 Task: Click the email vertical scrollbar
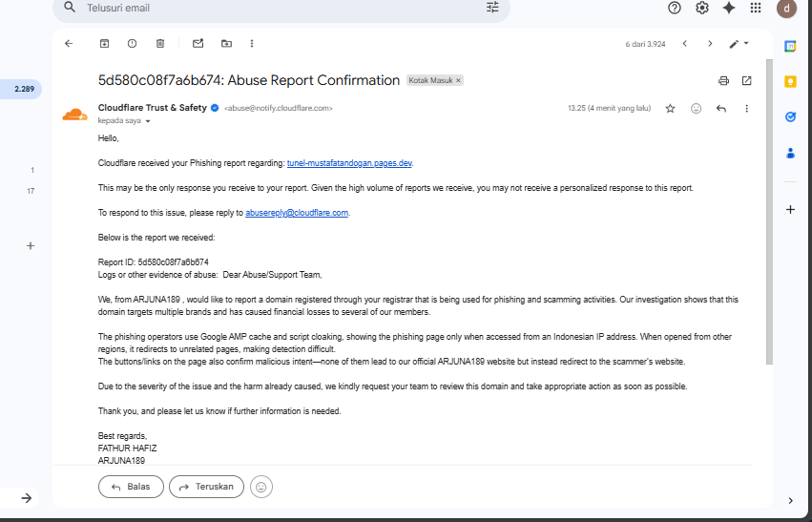tap(769, 211)
